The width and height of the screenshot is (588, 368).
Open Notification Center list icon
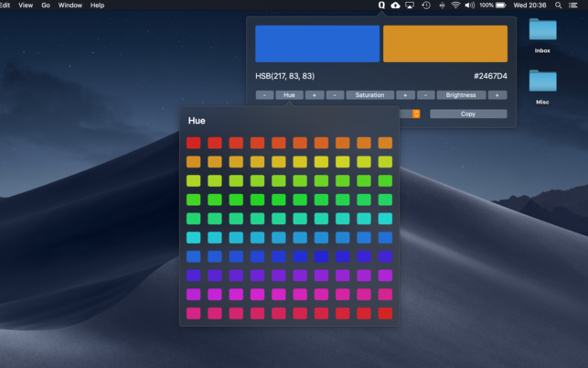point(573,5)
